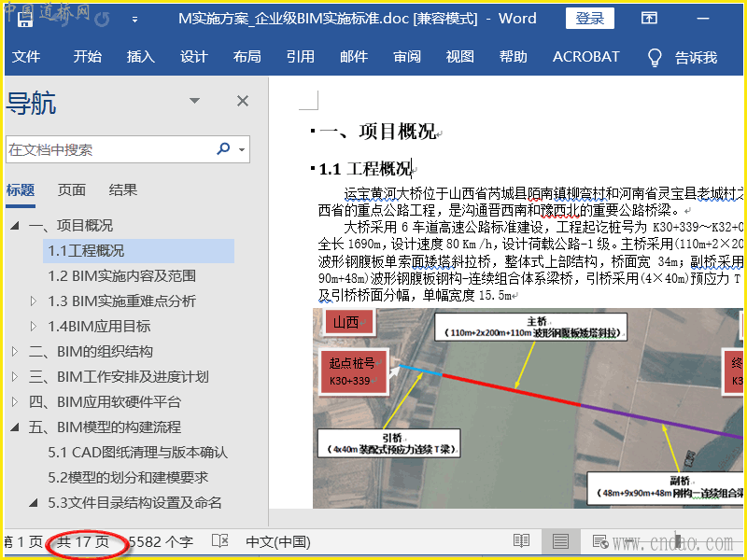
Task: Go to heading 三、BIM工作安排及进度计划
Action: [119, 377]
